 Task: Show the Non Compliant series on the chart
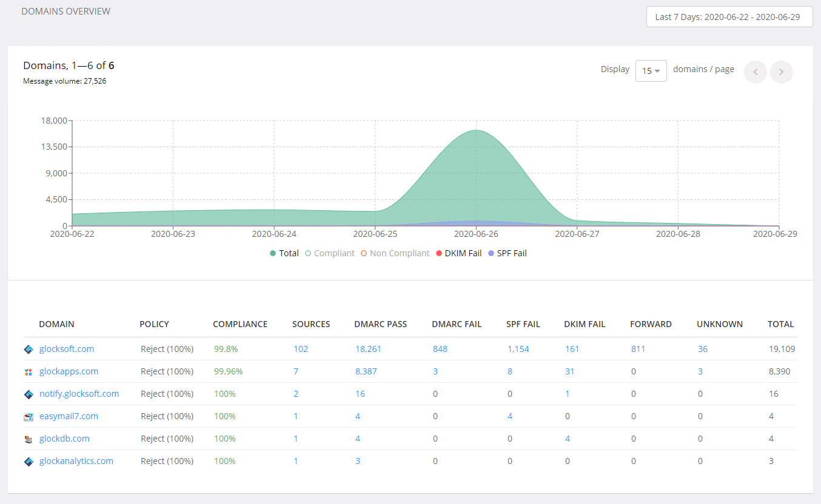[x=395, y=253]
